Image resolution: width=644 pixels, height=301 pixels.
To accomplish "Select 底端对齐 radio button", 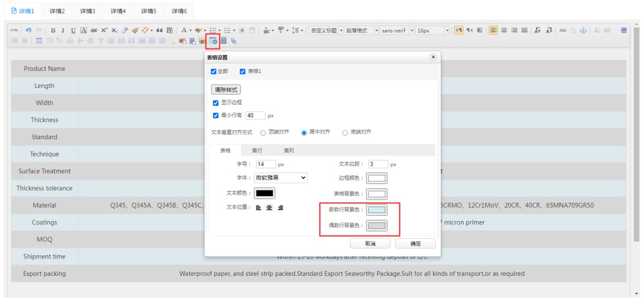I will pos(345,133).
